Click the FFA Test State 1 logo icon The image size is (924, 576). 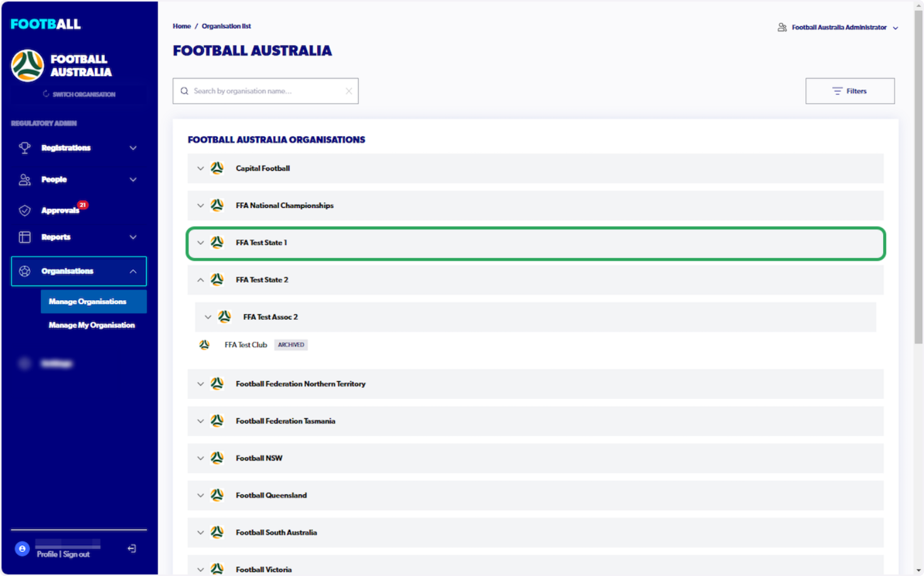(x=217, y=242)
